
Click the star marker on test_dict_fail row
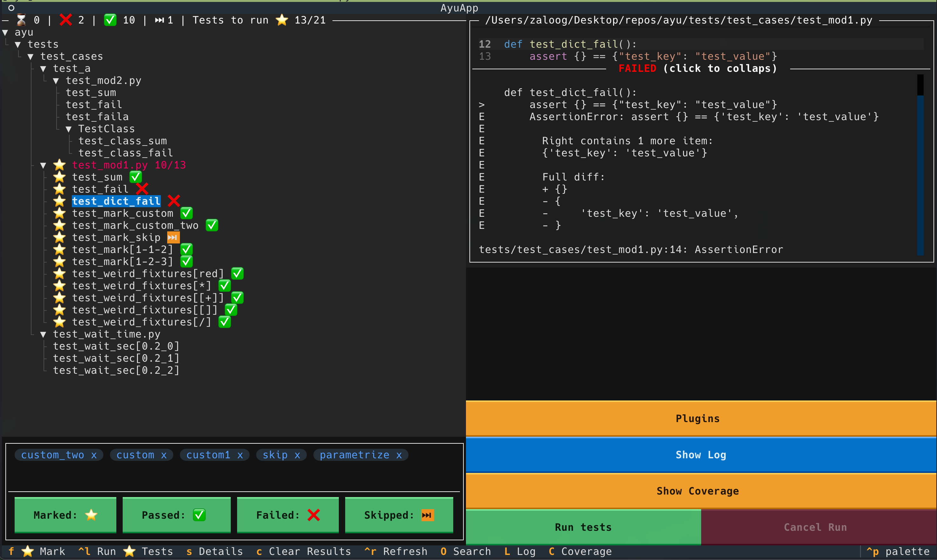(59, 201)
